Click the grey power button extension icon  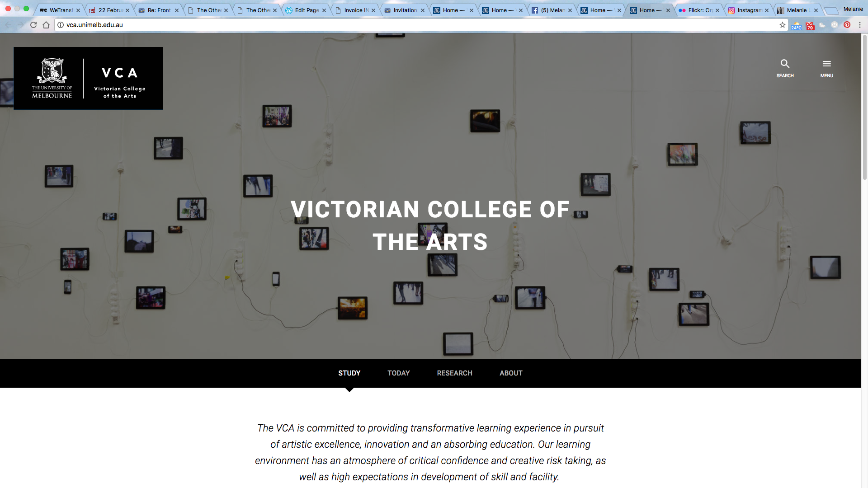click(835, 25)
